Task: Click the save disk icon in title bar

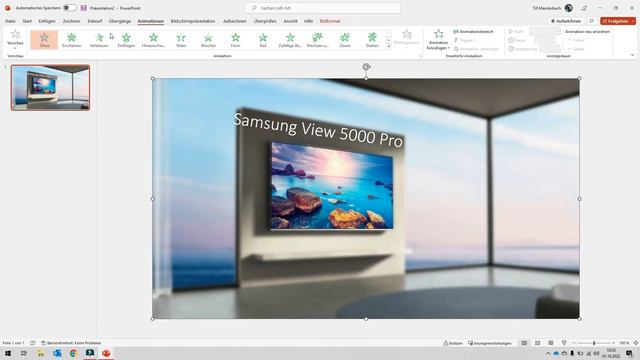Action: pos(84,8)
